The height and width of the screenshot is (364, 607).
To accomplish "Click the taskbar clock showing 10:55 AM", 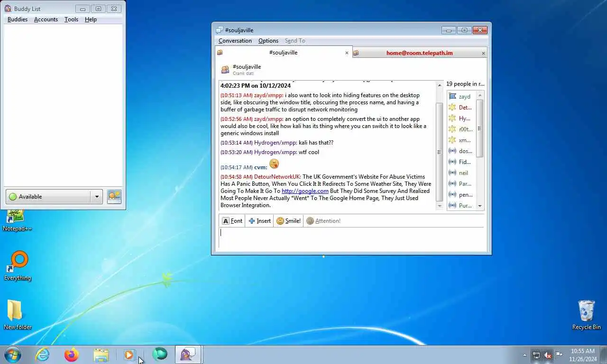I will (583, 355).
